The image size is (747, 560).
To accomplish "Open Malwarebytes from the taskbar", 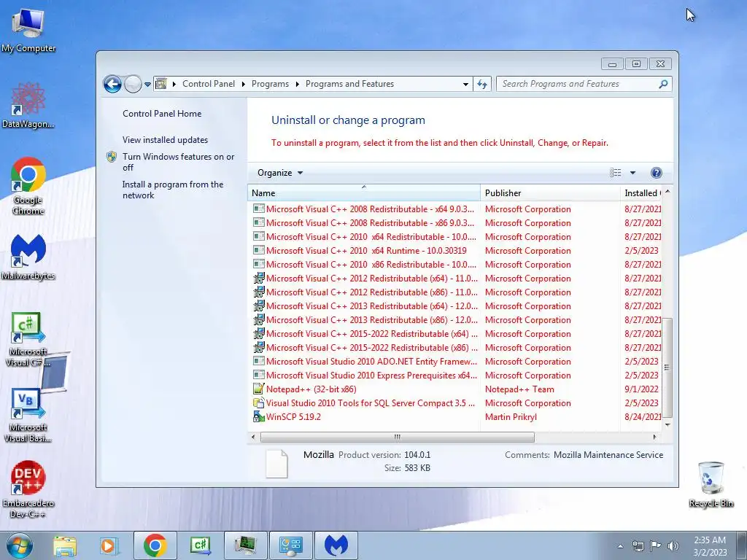I will click(x=336, y=545).
